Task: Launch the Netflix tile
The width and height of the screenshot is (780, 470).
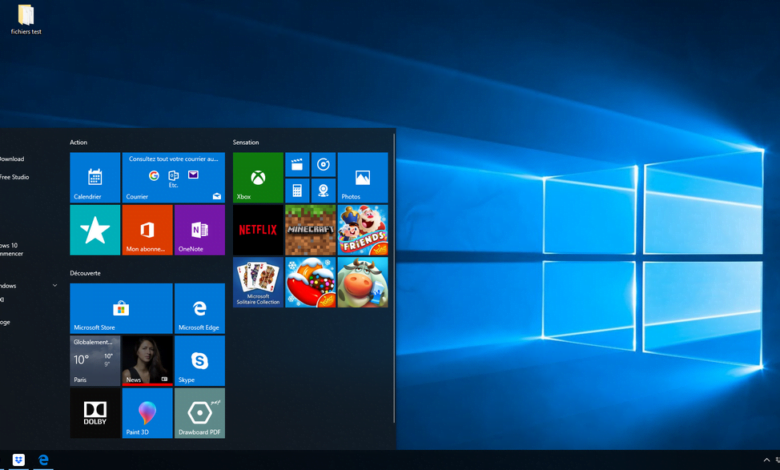Action: coord(258,230)
